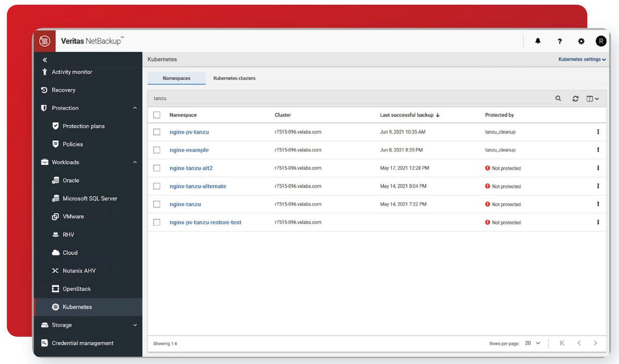Open the nginx-tanzu-alt2 namespace link

click(x=191, y=168)
